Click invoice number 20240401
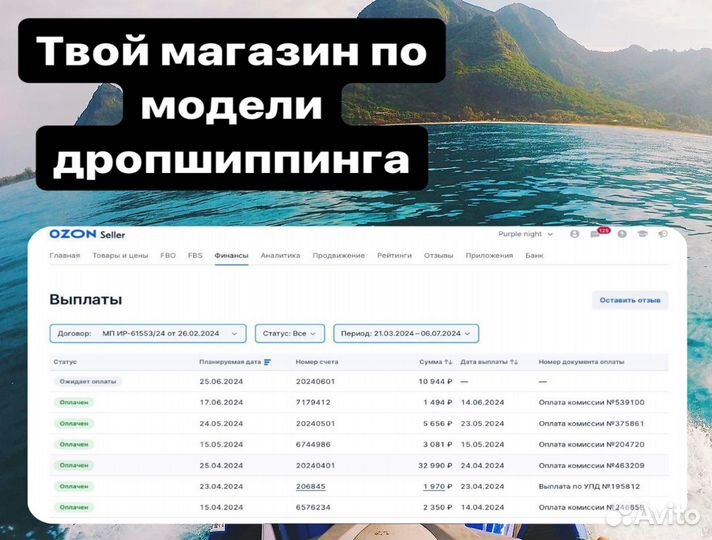Screen dimensions: 712x540 click(x=316, y=465)
